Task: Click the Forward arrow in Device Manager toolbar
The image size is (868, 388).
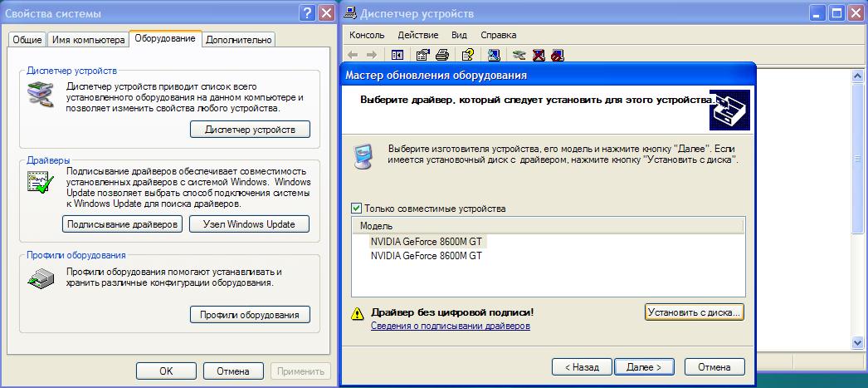Action: coord(372,55)
